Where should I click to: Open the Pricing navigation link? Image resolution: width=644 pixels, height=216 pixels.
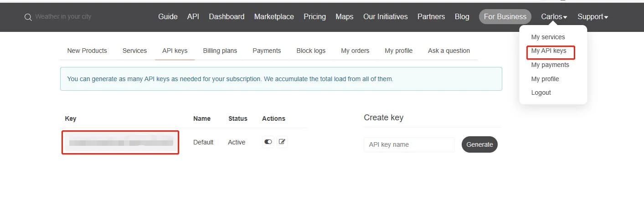click(x=315, y=16)
